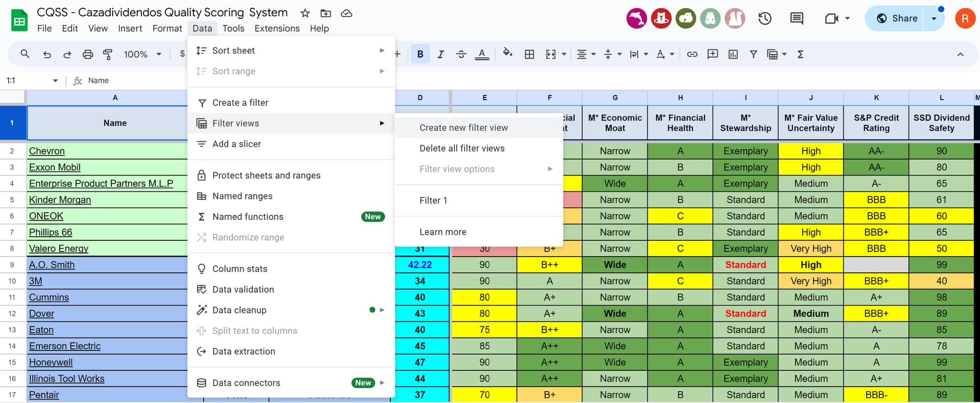The height and width of the screenshot is (403, 980).
Task: Open the Exxon Mobil link
Action: (55, 167)
